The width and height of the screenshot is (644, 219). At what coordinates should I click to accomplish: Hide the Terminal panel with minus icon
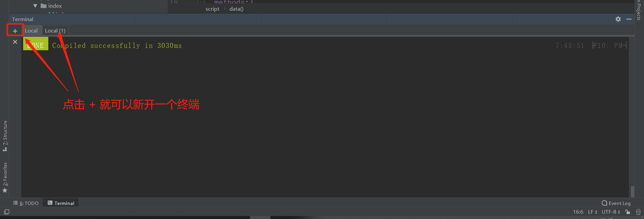[629, 19]
